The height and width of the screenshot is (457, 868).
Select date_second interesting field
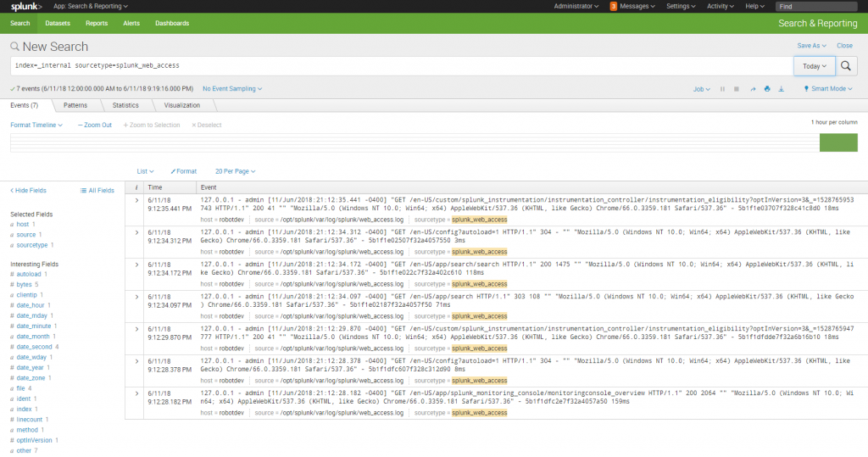(x=34, y=347)
